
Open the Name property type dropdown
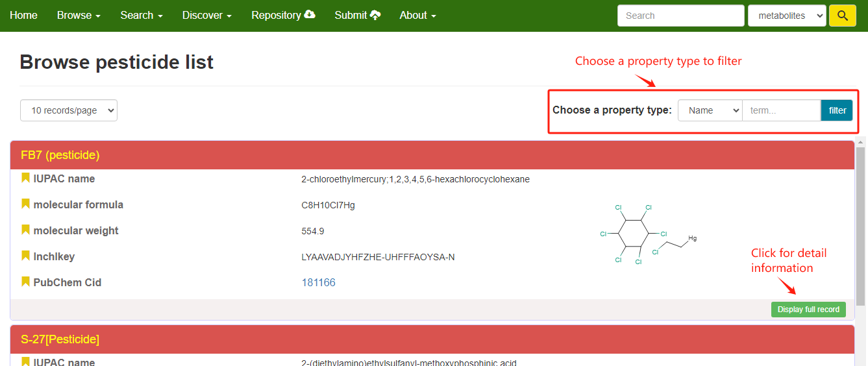pyautogui.click(x=710, y=110)
